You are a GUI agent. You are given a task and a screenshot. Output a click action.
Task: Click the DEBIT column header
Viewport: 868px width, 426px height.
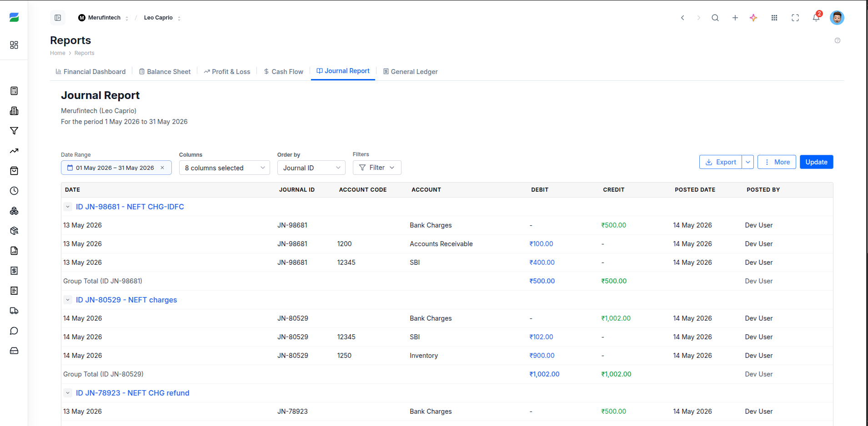(x=540, y=190)
